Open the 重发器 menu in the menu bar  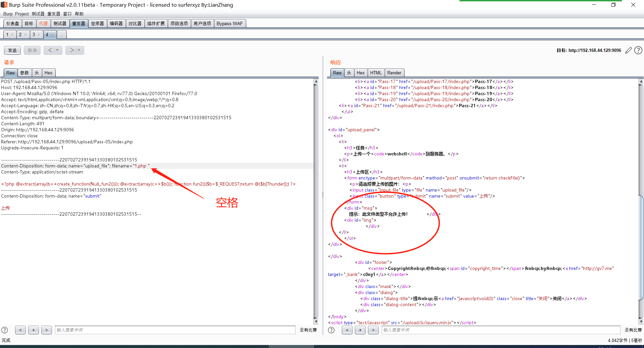(54, 14)
